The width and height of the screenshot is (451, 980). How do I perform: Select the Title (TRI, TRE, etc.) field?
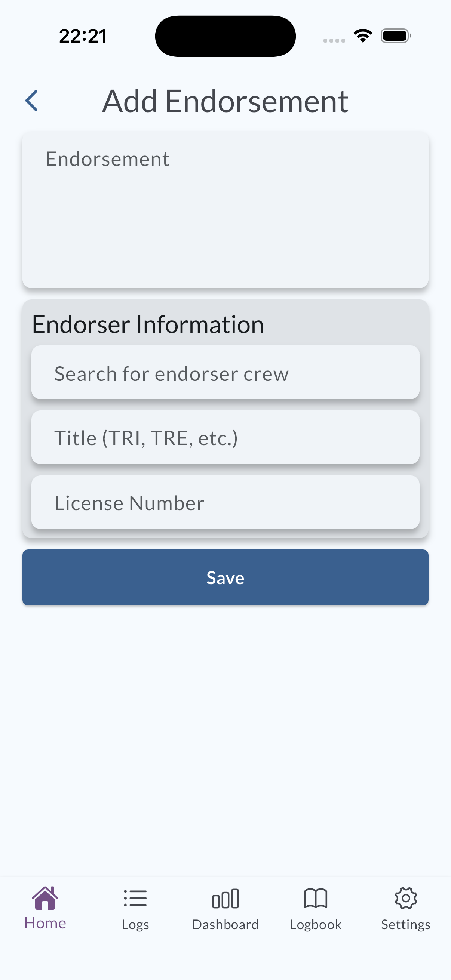225,438
